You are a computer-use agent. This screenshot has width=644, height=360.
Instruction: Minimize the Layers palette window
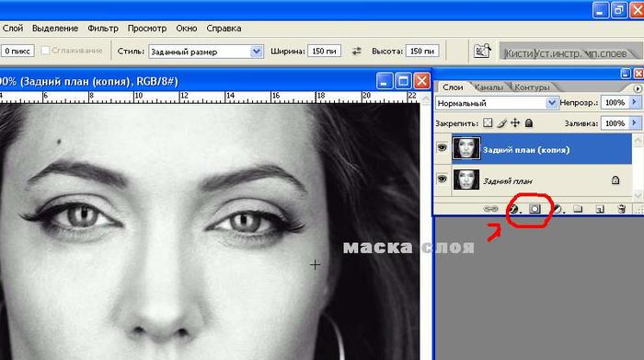click(625, 74)
